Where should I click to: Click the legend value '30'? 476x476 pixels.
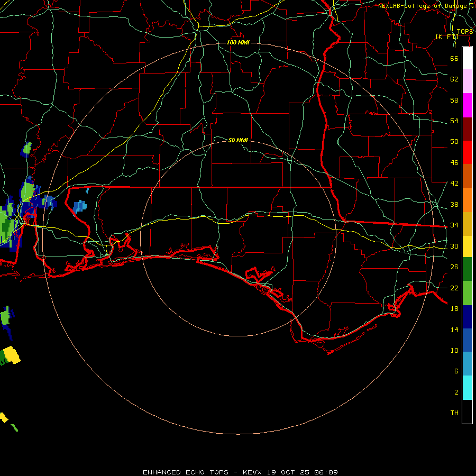point(454,246)
